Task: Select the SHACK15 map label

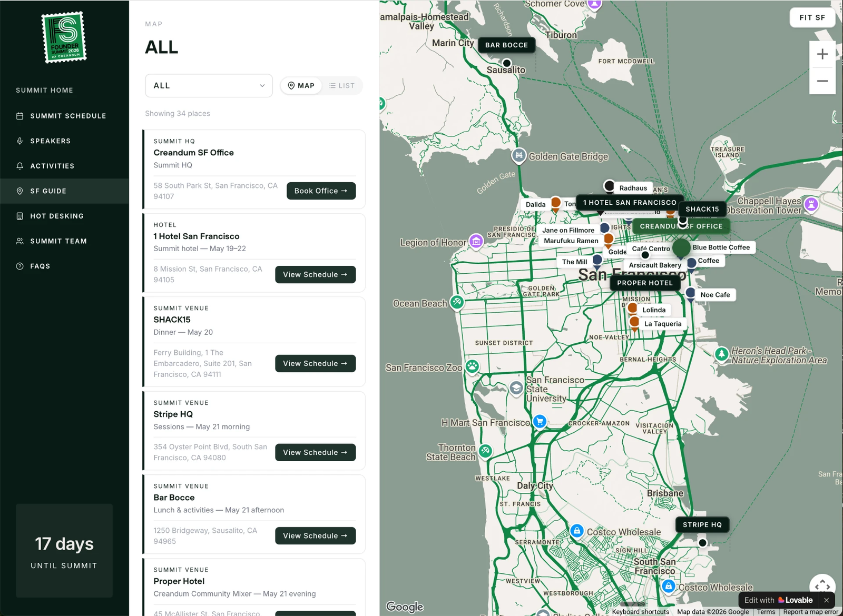Action: coord(702,210)
